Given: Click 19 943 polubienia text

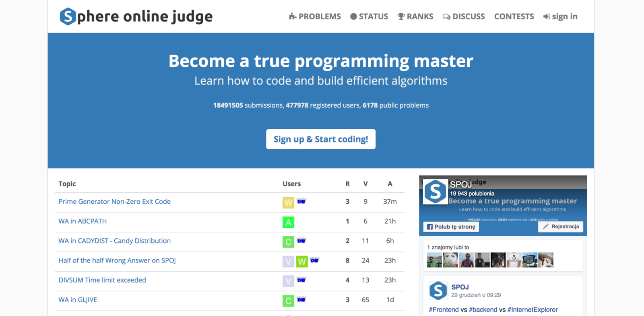Looking at the screenshot, I should (x=472, y=194).
